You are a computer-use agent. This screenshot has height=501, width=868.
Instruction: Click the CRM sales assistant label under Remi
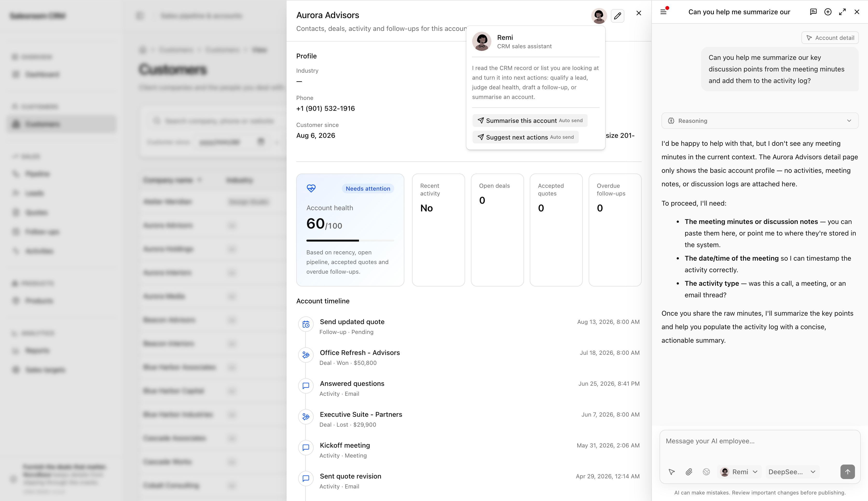pyautogui.click(x=524, y=46)
